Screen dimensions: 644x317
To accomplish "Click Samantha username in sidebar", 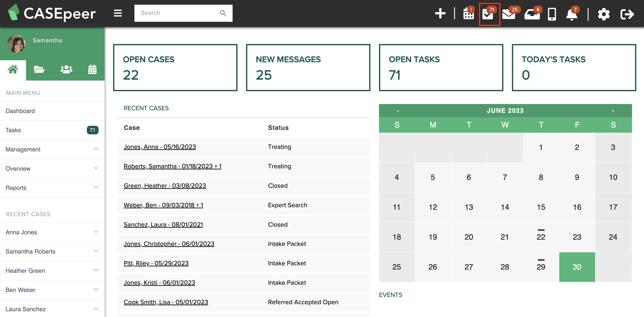I will tap(47, 40).
